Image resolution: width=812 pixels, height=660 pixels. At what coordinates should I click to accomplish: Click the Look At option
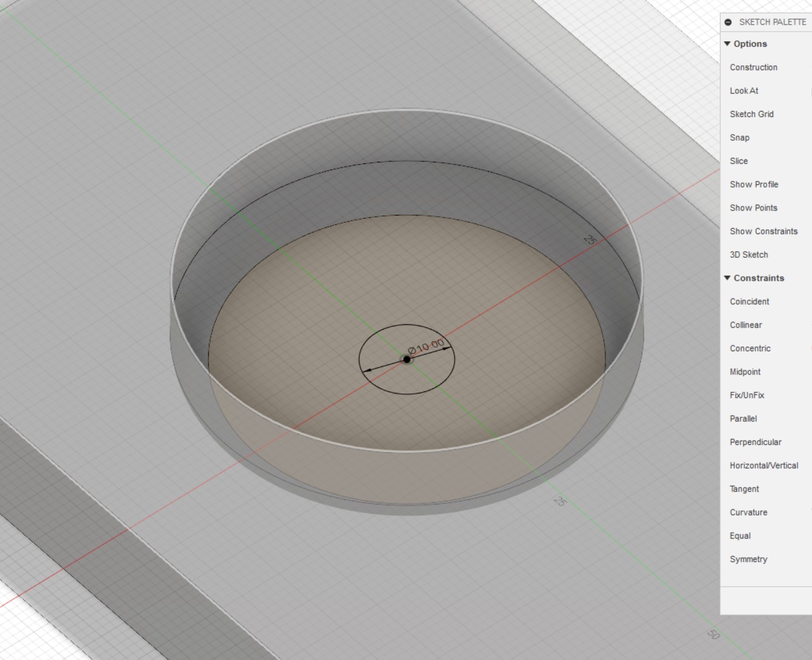pyautogui.click(x=744, y=91)
